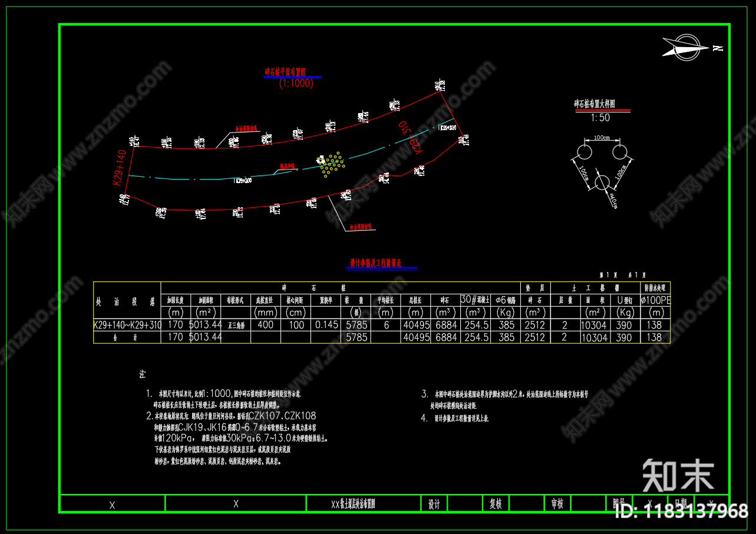The width and height of the screenshot is (756, 534).
Task: Click the '审核' title block cell
Action: pos(557,504)
